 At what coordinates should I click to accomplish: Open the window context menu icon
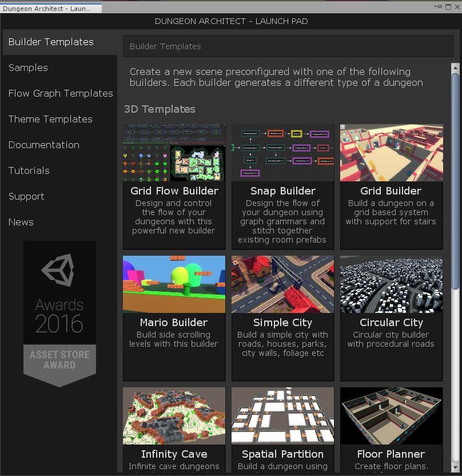pos(438,7)
